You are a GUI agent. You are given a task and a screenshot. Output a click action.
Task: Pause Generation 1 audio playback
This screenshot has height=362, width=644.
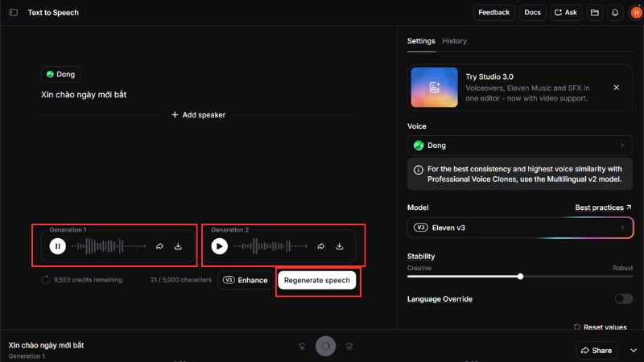click(57, 246)
